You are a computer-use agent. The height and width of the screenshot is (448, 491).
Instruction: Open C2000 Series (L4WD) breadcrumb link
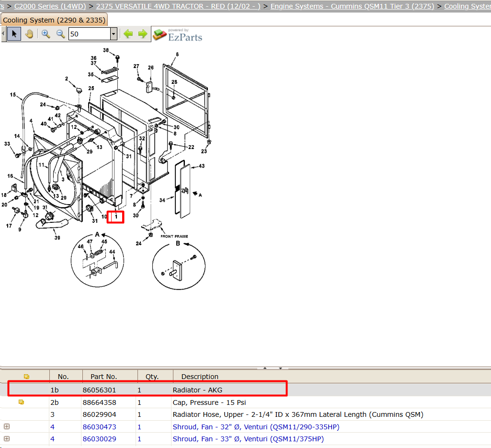[x=50, y=6]
